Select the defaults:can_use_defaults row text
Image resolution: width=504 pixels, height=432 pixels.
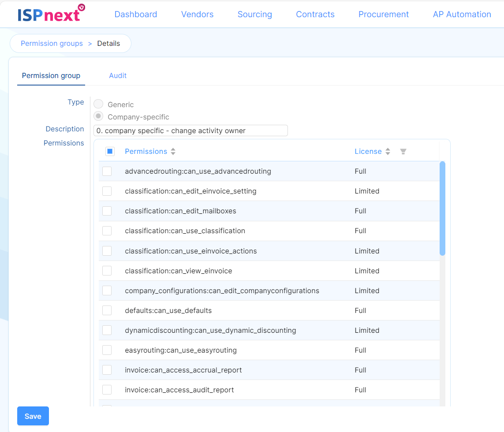(168, 310)
